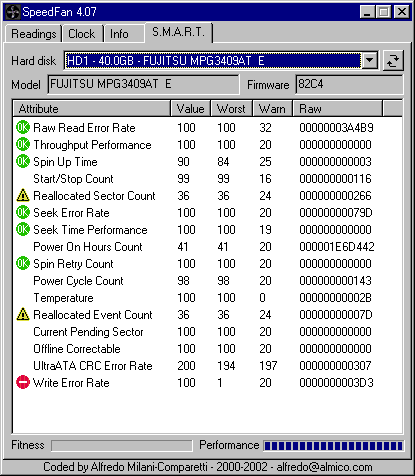The image size is (415, 476).
Task: Click worst value 84 of Spin Up Time
Action: [x=223, y=162]
